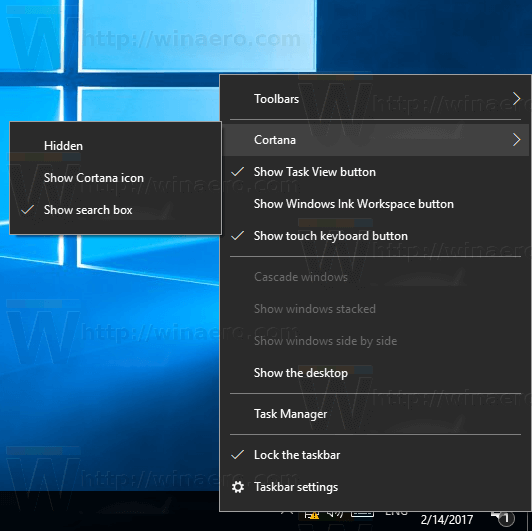Expand the Toolbars submenu

pyautogui.click(x=375, y=99)
